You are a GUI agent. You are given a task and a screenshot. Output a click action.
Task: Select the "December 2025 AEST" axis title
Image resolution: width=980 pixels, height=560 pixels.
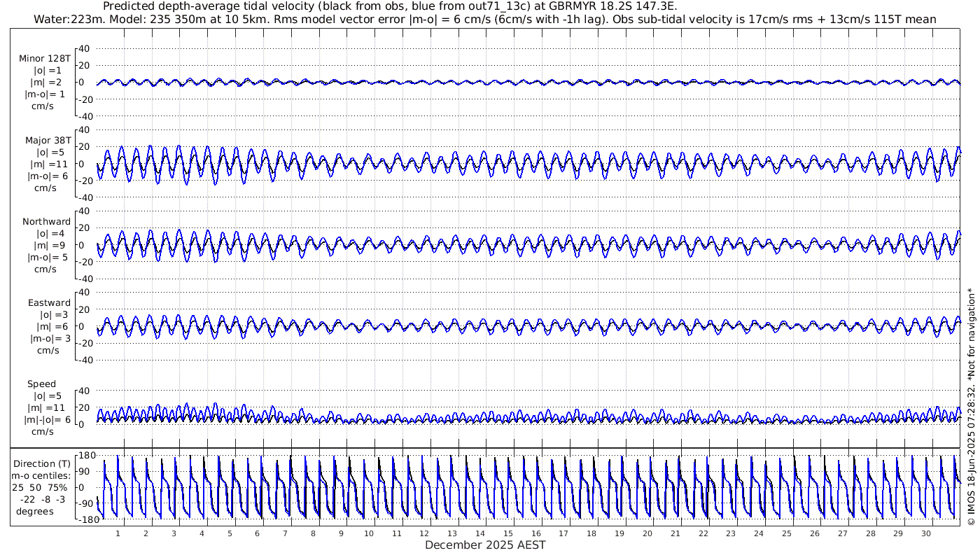point(485,545)
